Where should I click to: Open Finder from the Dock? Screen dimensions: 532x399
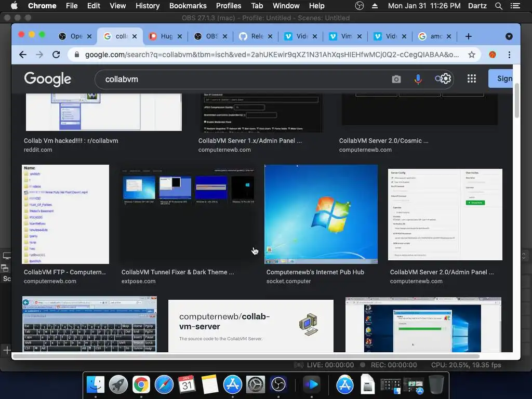(96, 384)
